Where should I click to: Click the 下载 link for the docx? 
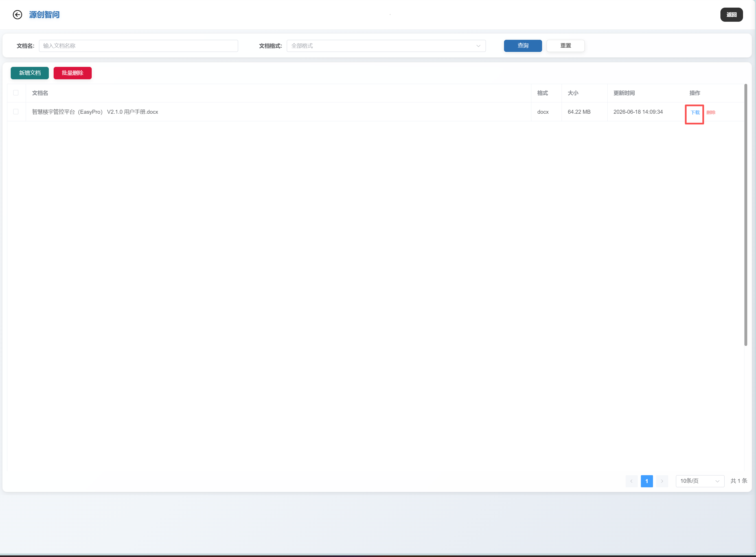[695, 112]
